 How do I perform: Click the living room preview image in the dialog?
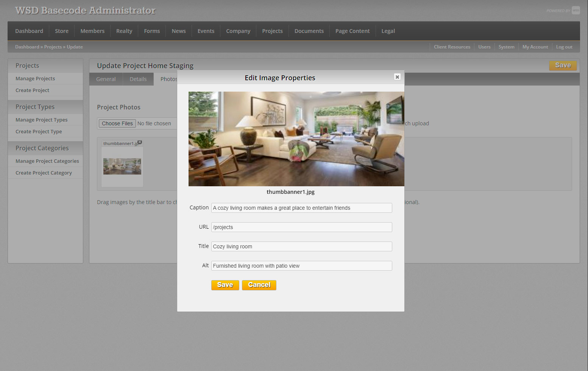click(x=296, y=139)
